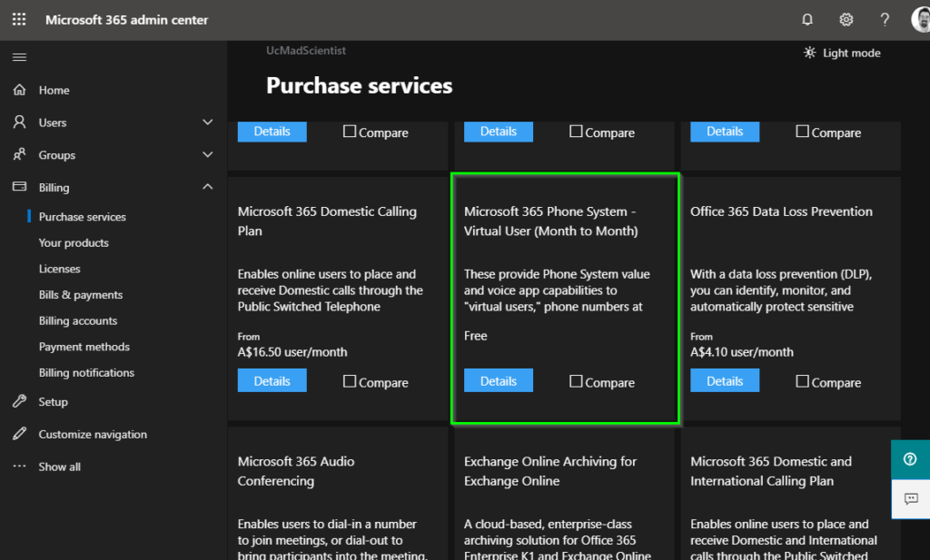This screenshot has height=560, width=930.
Task: Click the Show all ellipsis icon
Action: point(20,466)
